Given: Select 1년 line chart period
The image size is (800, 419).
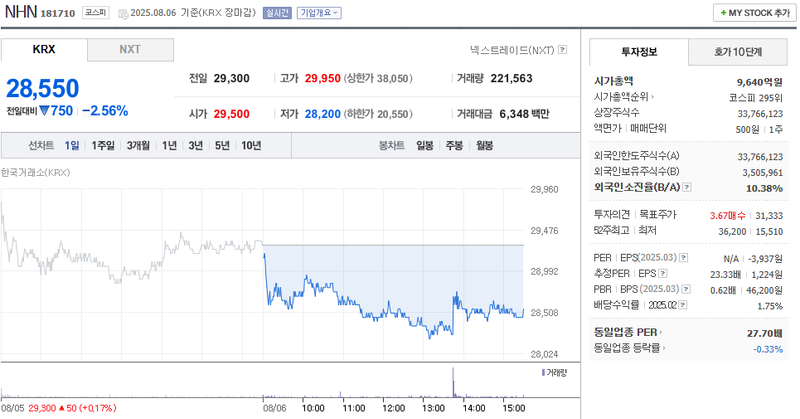Looking at the screenshot, I should coord(169,146).
